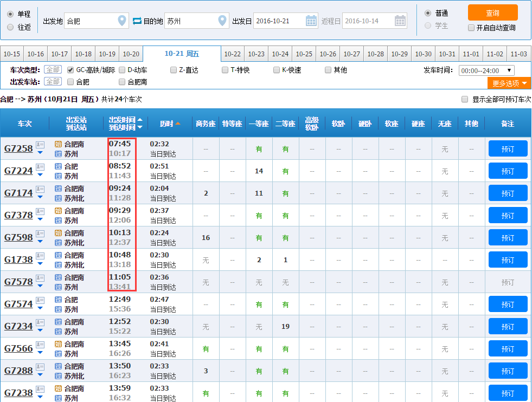Open the ID card icon for G7258
This screenshot has height=402, width=532.
coord(40,145)
